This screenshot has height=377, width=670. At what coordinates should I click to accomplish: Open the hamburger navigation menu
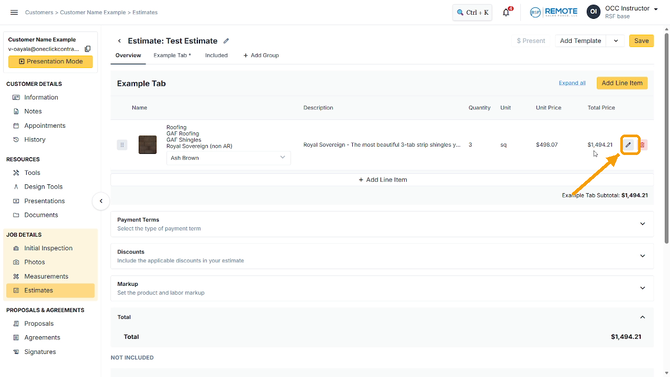point(14,12)
